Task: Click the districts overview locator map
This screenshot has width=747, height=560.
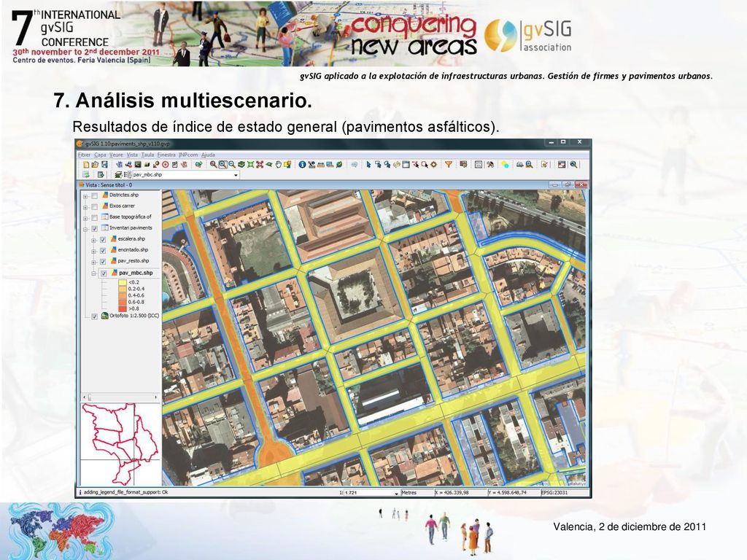Action: point(121,444)
